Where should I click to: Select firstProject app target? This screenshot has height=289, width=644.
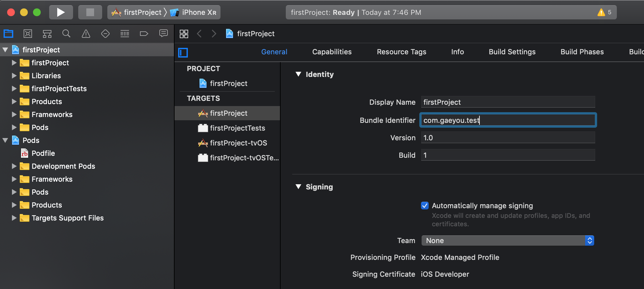coord(227,113)
